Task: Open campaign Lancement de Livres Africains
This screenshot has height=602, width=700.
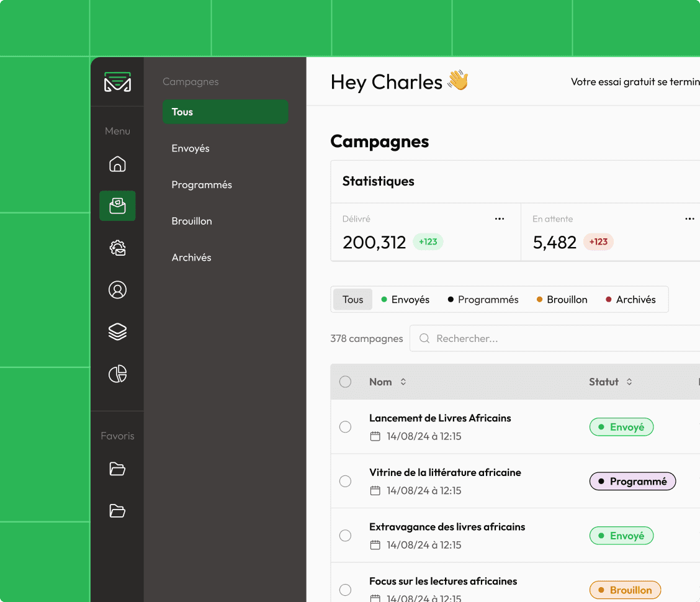Action: pyautogui.click(x=440, y=418)
